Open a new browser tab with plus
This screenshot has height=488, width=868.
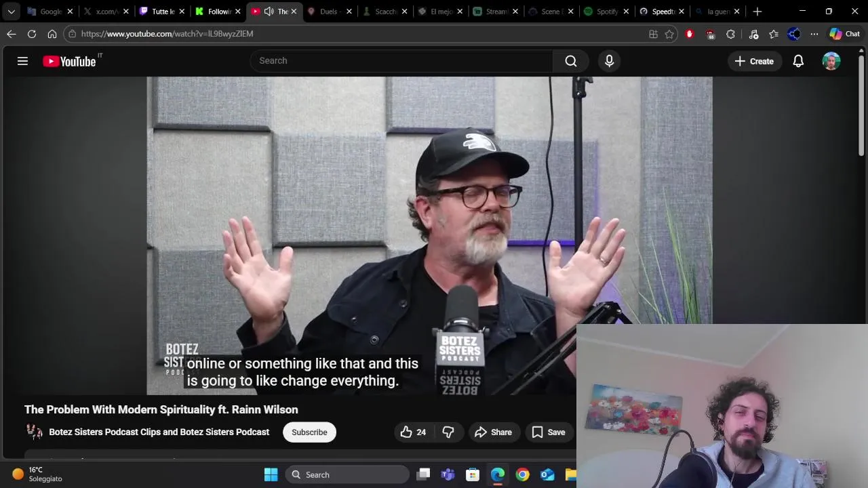click(x=757, y=12)
